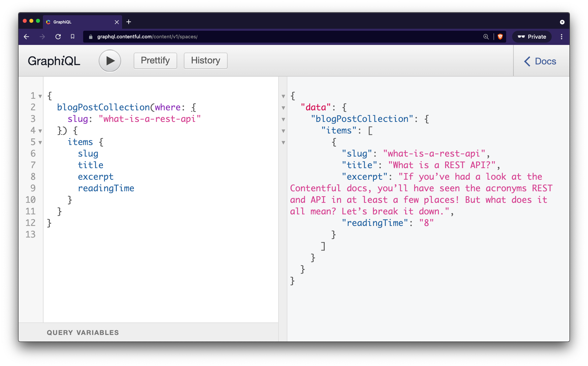Image resolution: width=588 pixels, height=366 pixels.
Task: Select the GraphiQL browser tab
Action: (x=82, y=22)
